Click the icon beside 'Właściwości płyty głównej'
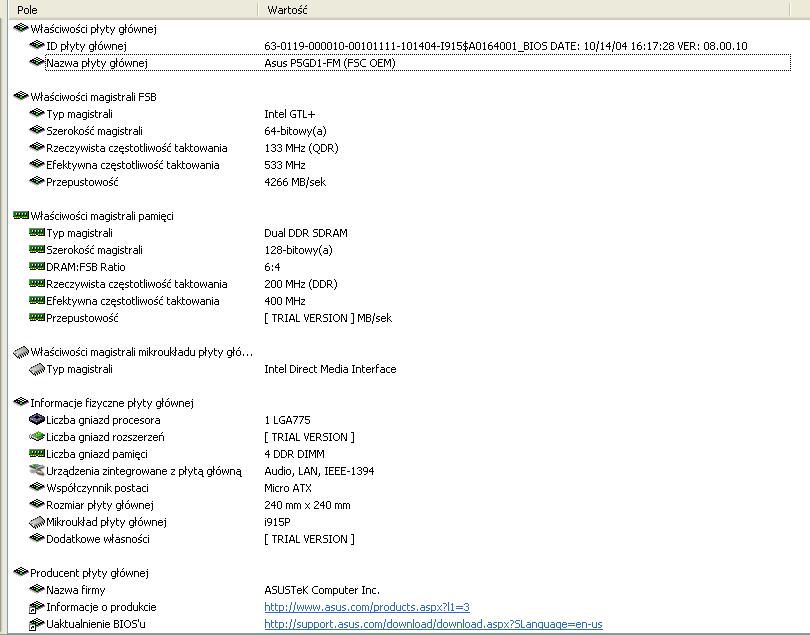810x635 pixels. [21, 28]
